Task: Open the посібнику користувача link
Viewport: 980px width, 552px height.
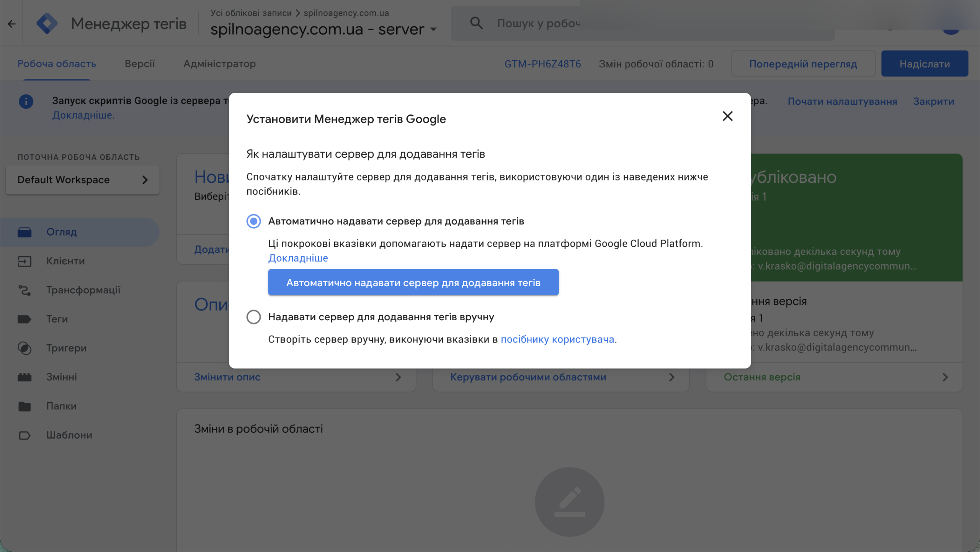Action: coord(557,339)
